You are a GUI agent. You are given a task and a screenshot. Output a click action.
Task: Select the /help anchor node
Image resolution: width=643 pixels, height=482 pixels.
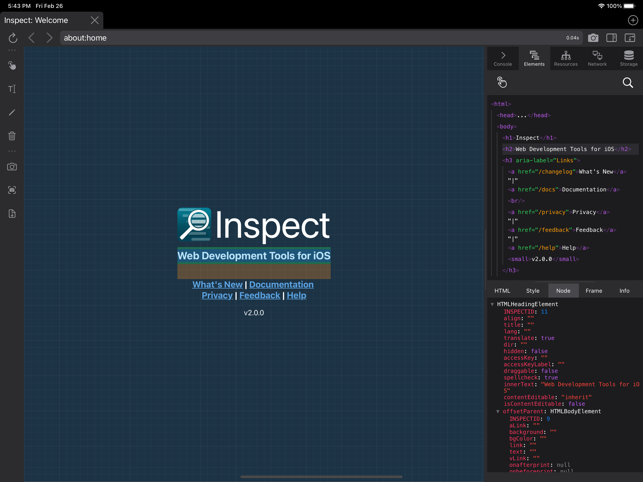(x=549, y=248)
